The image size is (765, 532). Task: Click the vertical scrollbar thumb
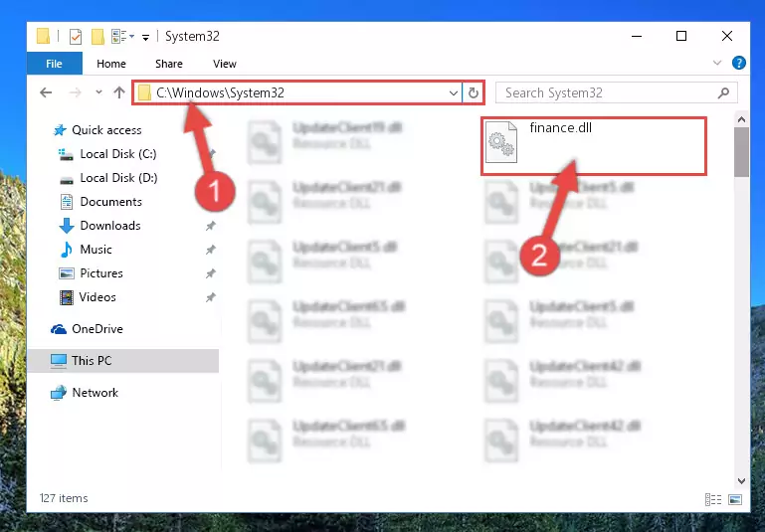[741, 152]
